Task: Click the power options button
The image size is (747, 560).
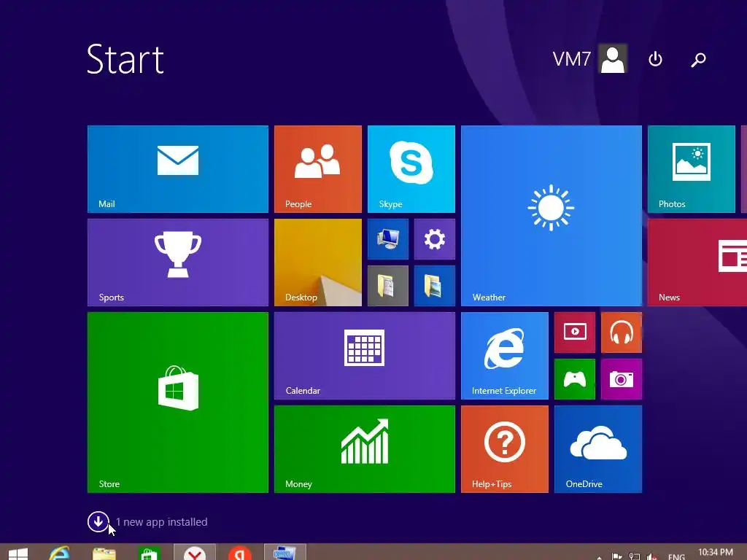Action: click(x=656, y=59)
